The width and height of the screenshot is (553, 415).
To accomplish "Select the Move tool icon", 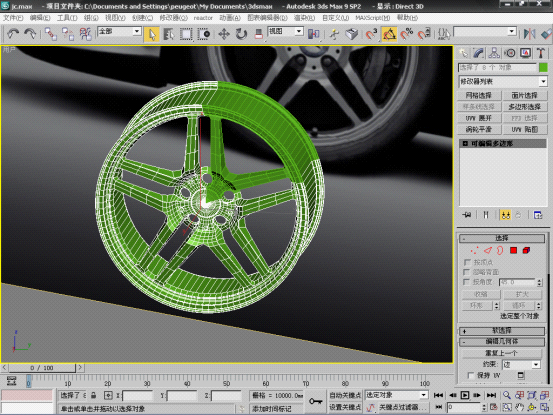I will pos(224,34).
